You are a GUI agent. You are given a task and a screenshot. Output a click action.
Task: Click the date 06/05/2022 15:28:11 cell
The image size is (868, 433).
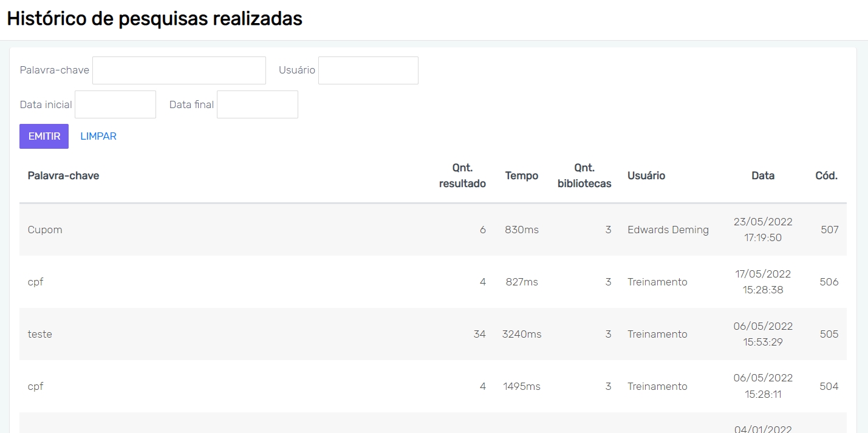click(x=763, y=386)
